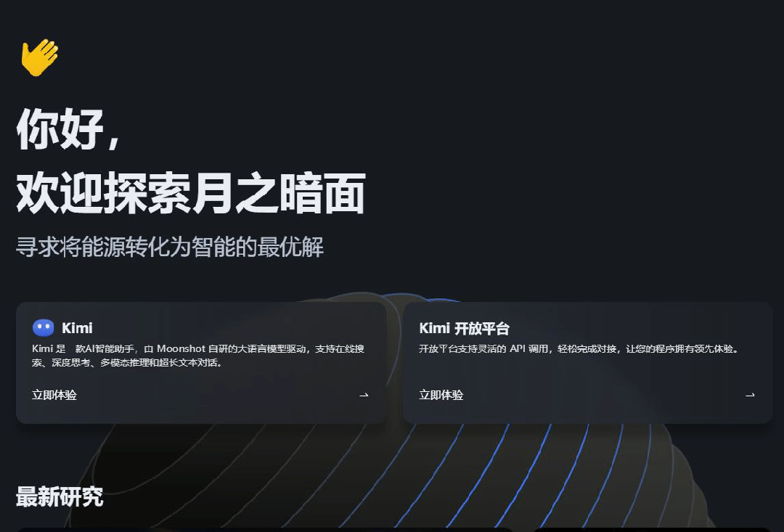Click the 你好, greeting heading
Viewport: 784px width, 532px height.
coord(68,129)
